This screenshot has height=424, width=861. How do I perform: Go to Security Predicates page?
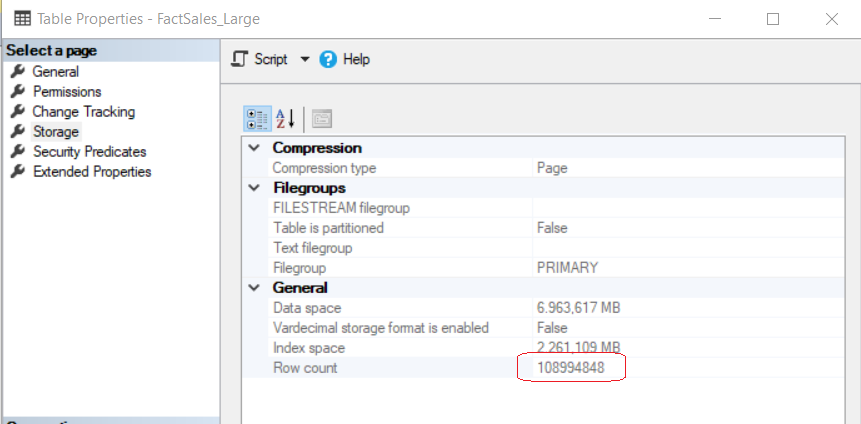click(x=89, y=152)
